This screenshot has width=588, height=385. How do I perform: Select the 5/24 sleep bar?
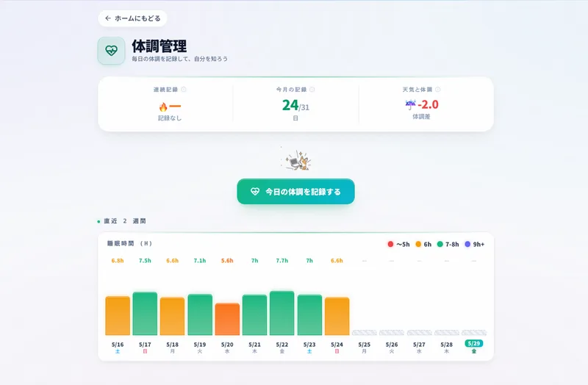[x=337, y=317]
